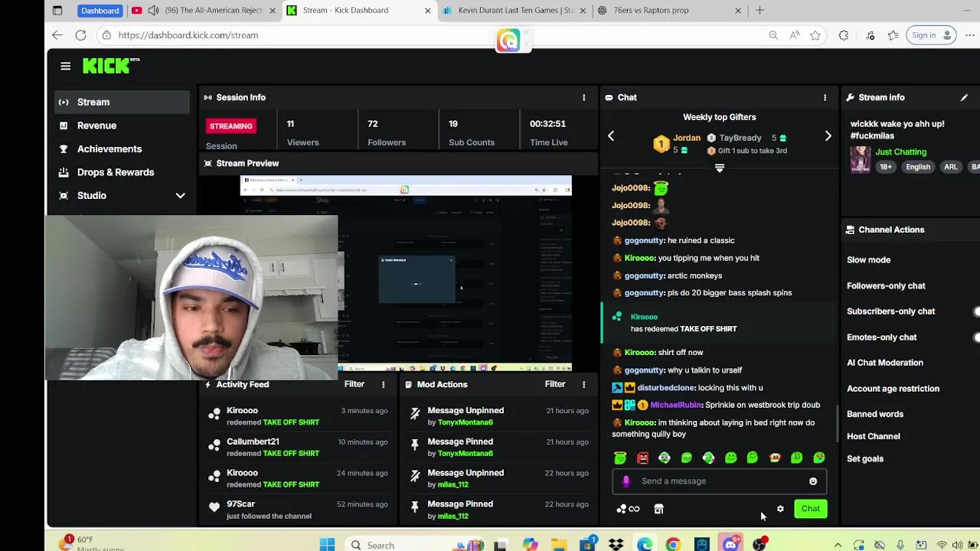Open channel points infinity icon below chat
This screenshot has height=551, width=980.
coord(629,509)
